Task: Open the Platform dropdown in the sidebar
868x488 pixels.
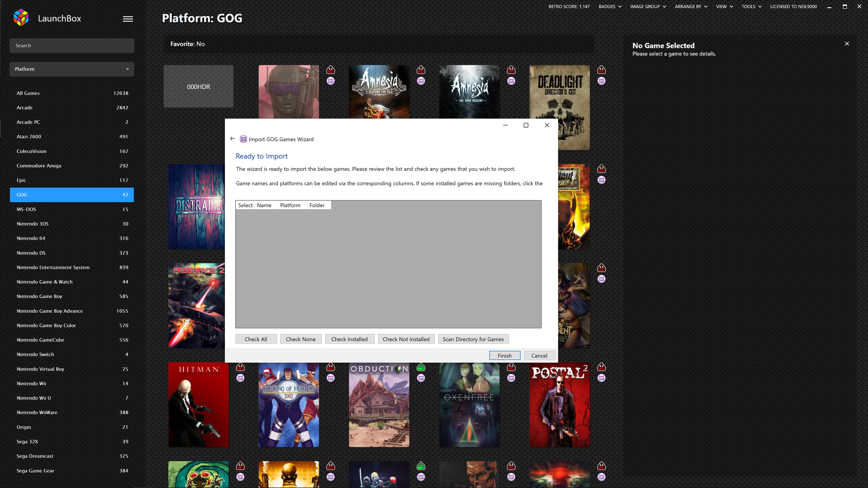Action: point(72,69)
